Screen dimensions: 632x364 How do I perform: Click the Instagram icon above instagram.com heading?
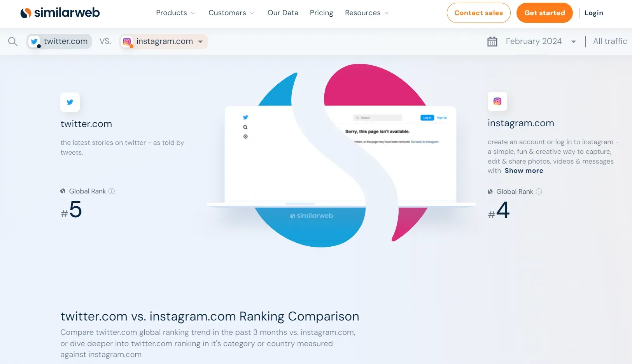pos(497,101)
